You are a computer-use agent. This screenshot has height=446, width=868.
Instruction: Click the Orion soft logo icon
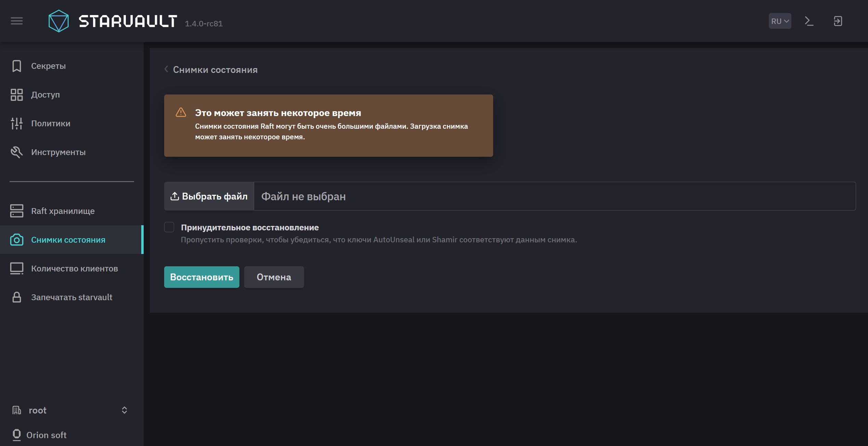(x=17, y=435)
